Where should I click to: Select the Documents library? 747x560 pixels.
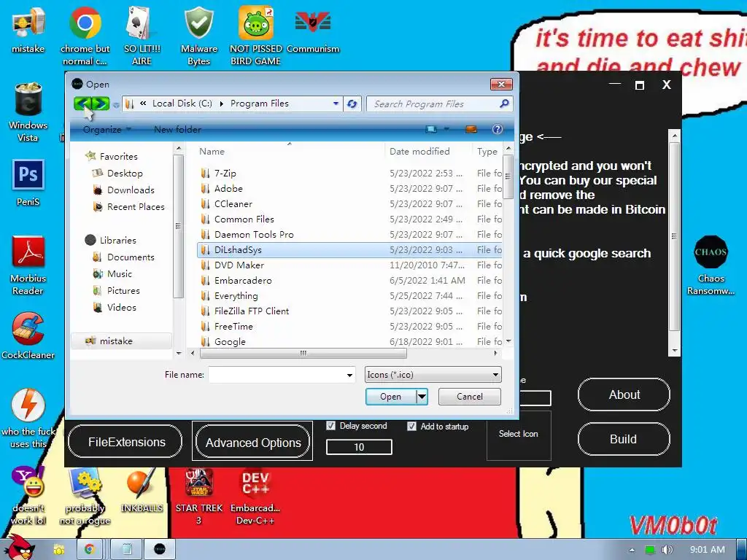tap(130, 257)
